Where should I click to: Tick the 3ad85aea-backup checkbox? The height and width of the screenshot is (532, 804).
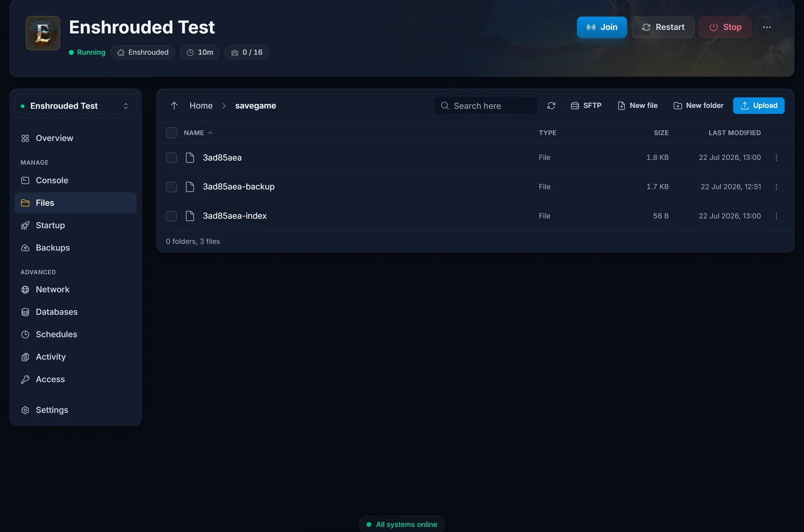(171, 187)
